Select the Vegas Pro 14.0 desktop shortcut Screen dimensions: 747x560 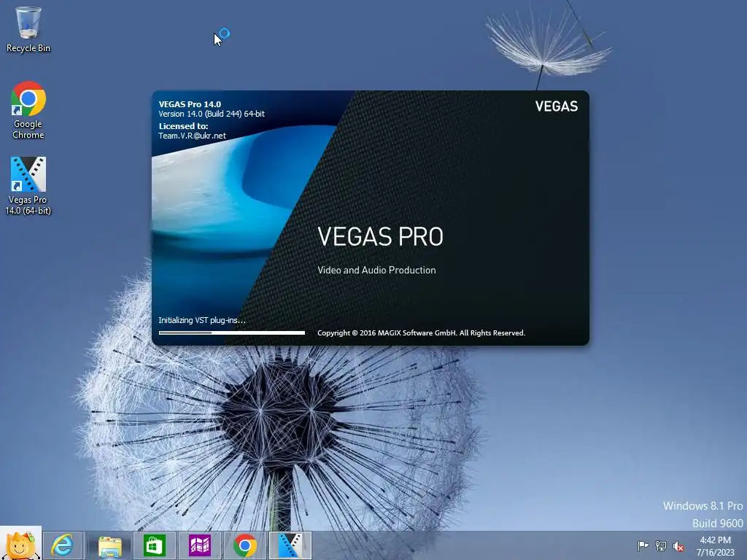pyautogui.click(x=28, y=186)
